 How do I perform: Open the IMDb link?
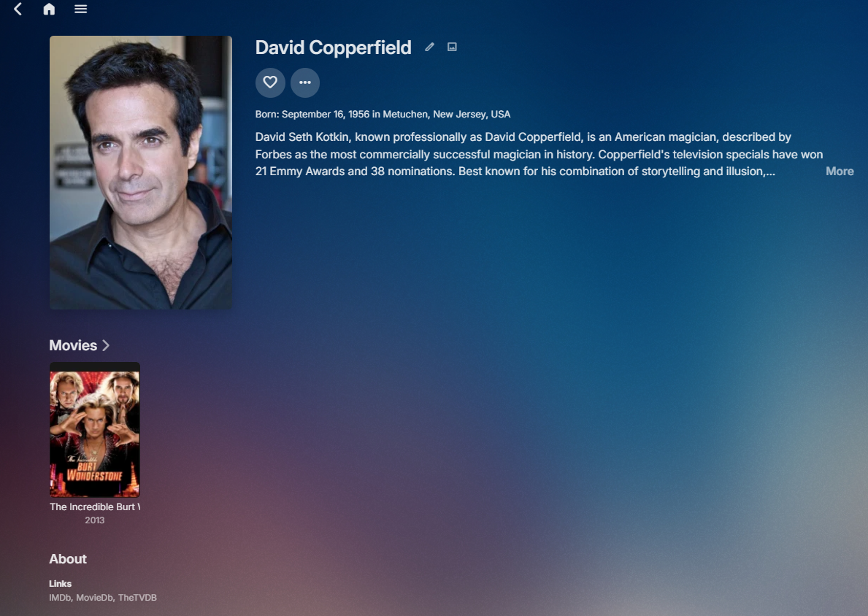(x=60, y=598)
